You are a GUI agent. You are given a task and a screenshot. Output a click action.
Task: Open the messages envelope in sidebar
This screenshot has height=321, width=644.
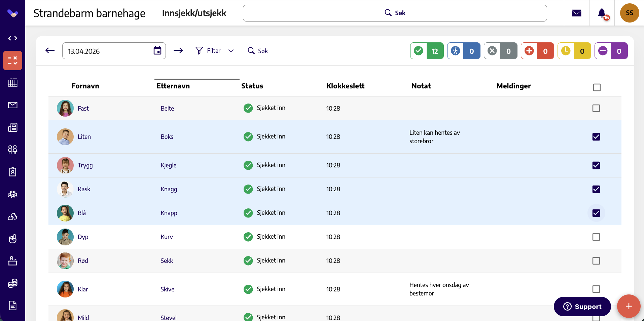pos(12,105)
